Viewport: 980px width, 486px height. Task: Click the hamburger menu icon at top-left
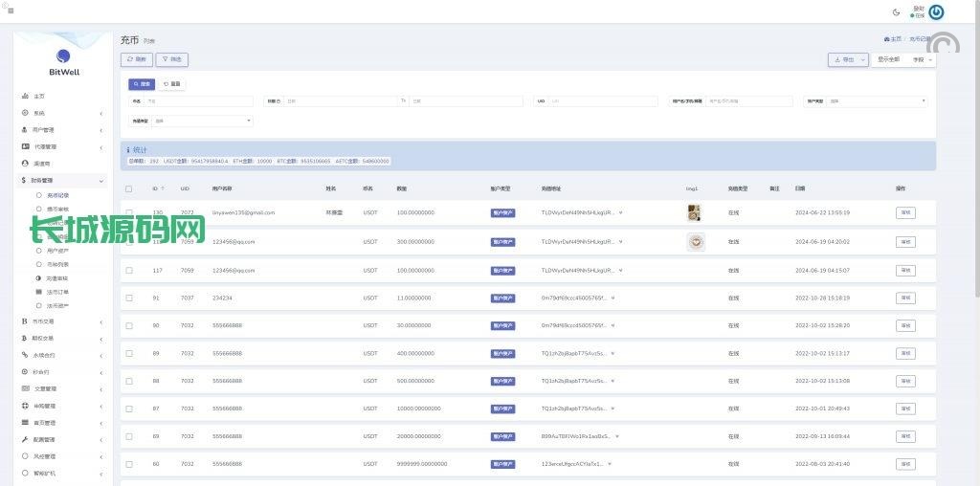[x=11, y=11]
